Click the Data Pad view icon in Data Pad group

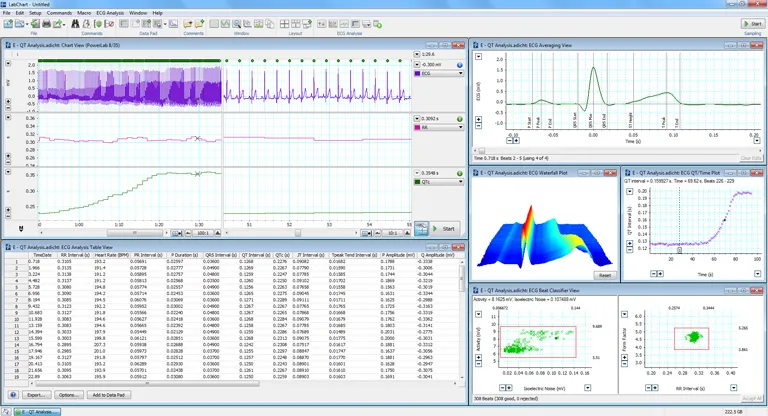(x=124, y=24)
